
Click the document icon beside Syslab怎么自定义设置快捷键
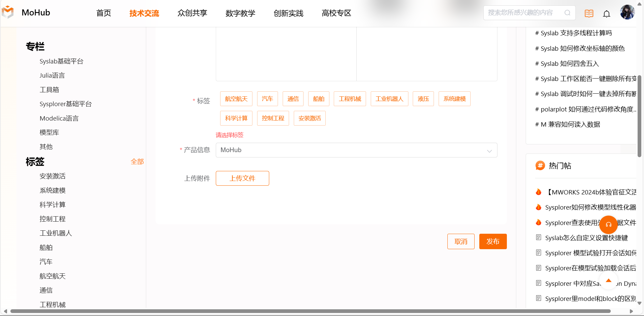(x=538, y=237)
